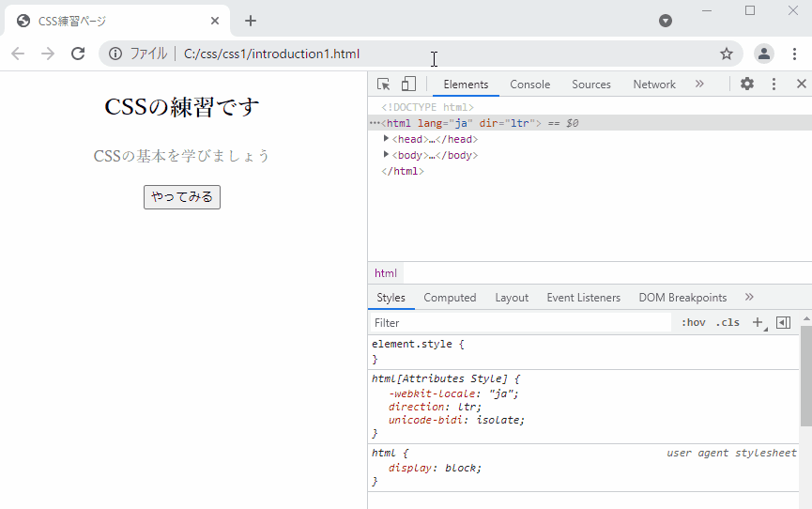The image size is (812, 509).
Task: Open the Layout pane tab
Action: click(512, 298)
